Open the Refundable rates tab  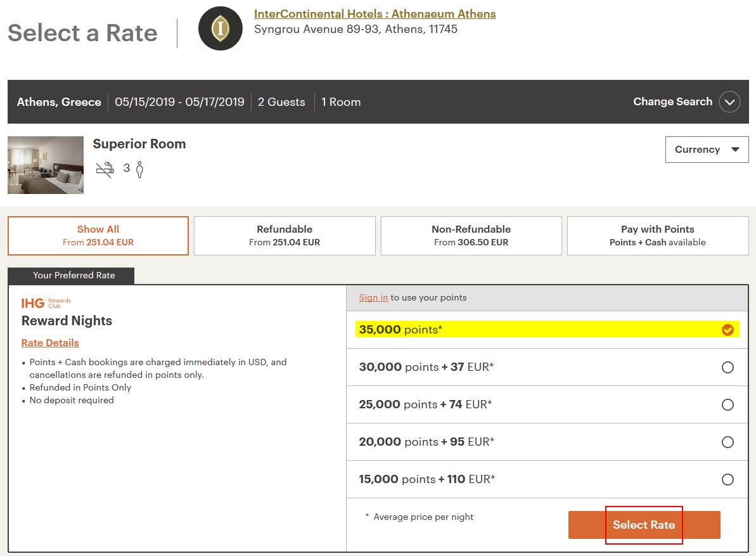285,236
